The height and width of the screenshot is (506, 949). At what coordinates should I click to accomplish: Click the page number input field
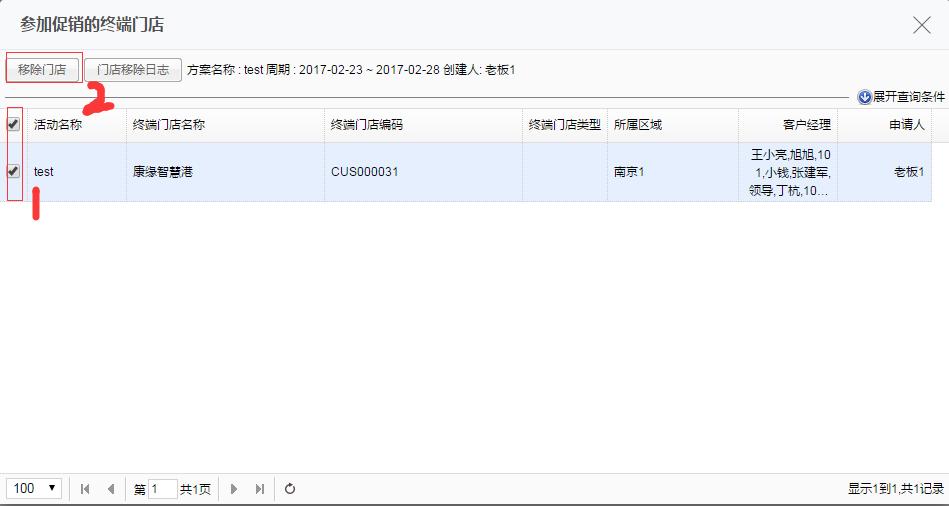click(x=162, y=489)
